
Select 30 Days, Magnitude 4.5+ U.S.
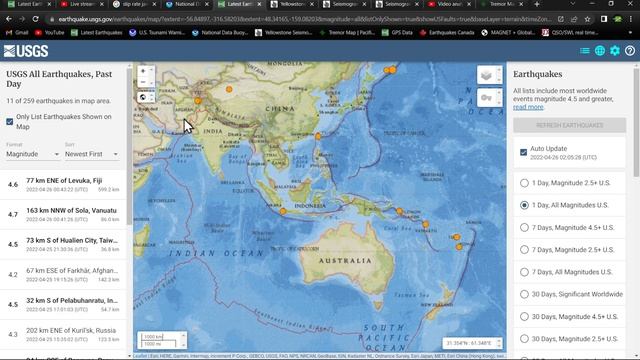(524, 316)
